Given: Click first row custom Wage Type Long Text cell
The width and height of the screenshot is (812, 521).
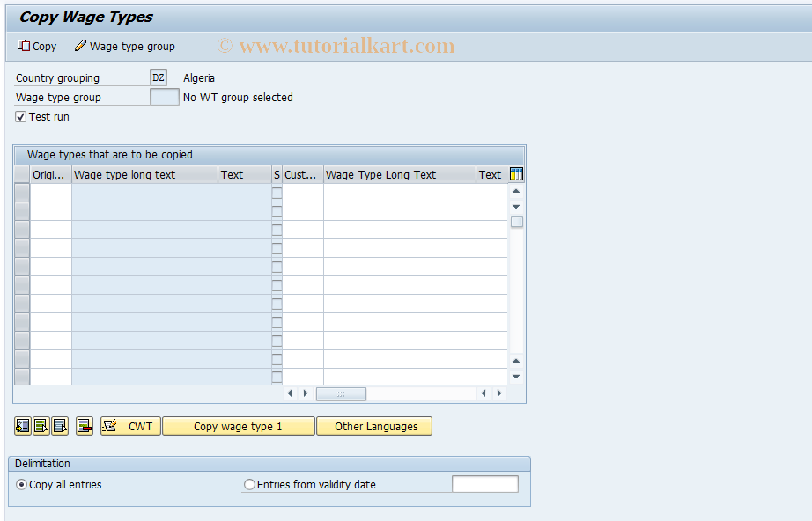Looking at the screenshot, I should coord(399,193).
